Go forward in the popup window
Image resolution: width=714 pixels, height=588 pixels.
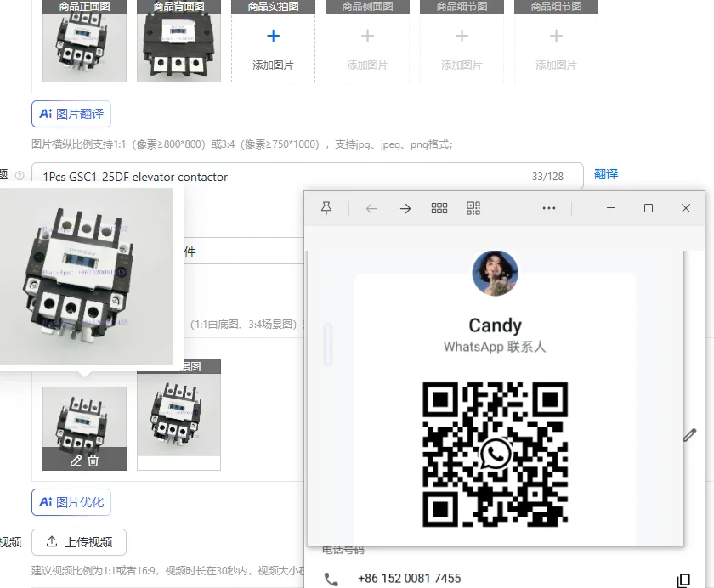click(405, 209)
